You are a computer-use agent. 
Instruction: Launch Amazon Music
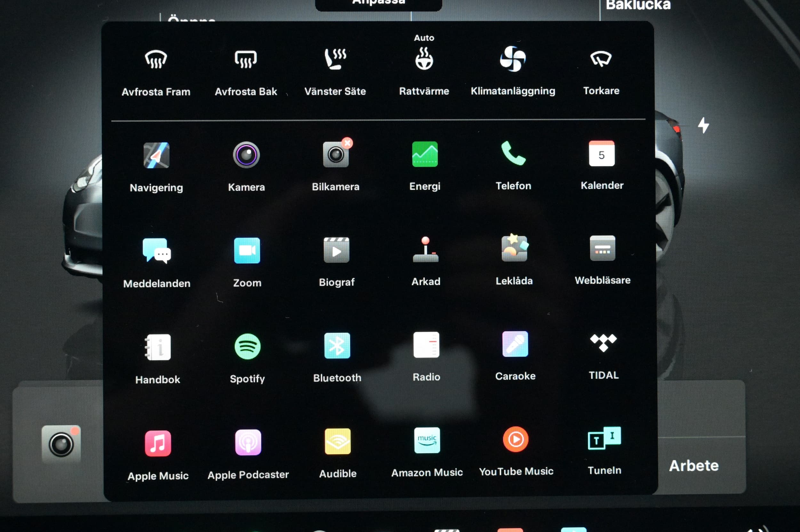pyautogui.click(x=427, y=441)
